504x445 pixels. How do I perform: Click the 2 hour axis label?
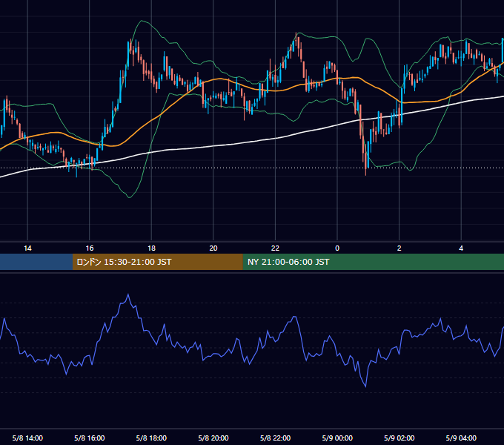[x=399, y=248]
